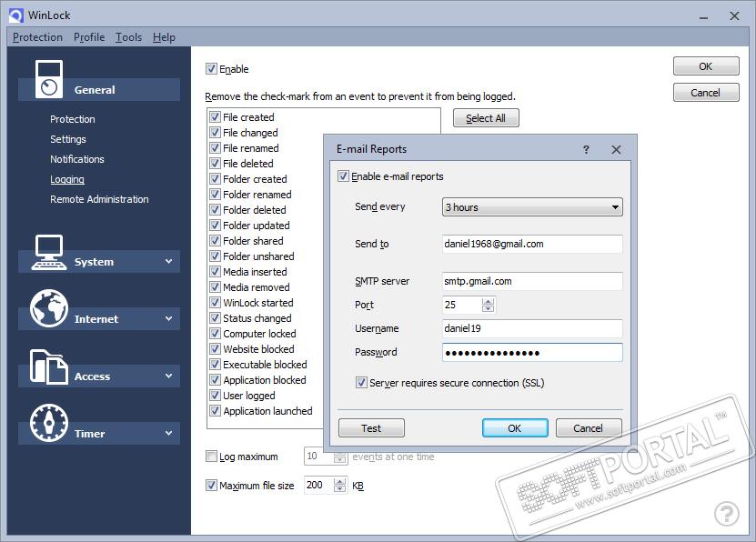756x542 pixels.
Task: Expand the Timer section
Action: point(168,433)
